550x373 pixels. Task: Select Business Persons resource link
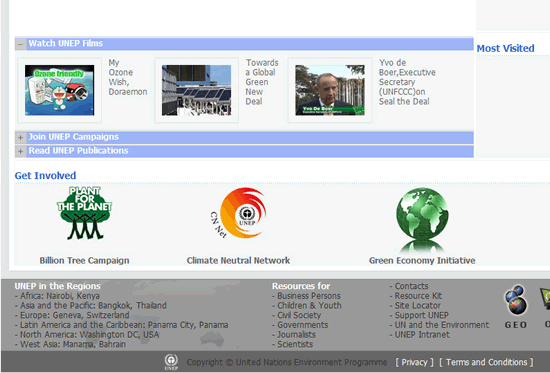[x=309, y=296]
